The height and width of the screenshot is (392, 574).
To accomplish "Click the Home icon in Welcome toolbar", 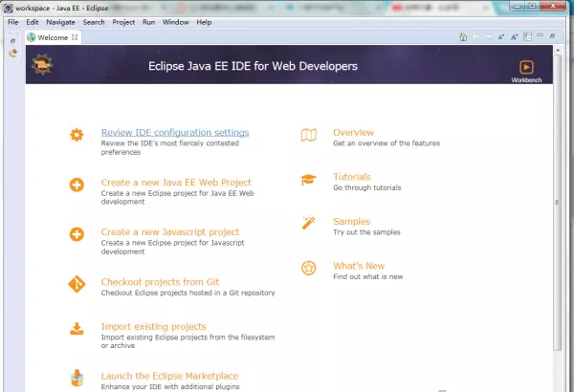I will pos(463,37).
